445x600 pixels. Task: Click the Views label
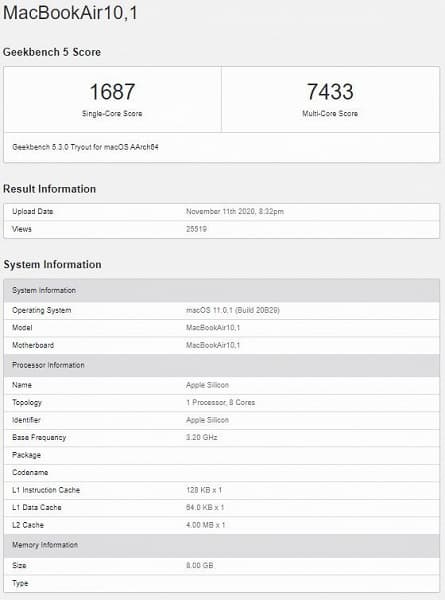tap(22, 229)
